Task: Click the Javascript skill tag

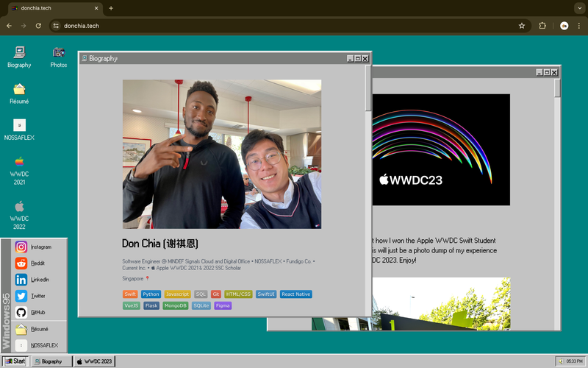Action: pyautogui.click(x=177, y=294)
